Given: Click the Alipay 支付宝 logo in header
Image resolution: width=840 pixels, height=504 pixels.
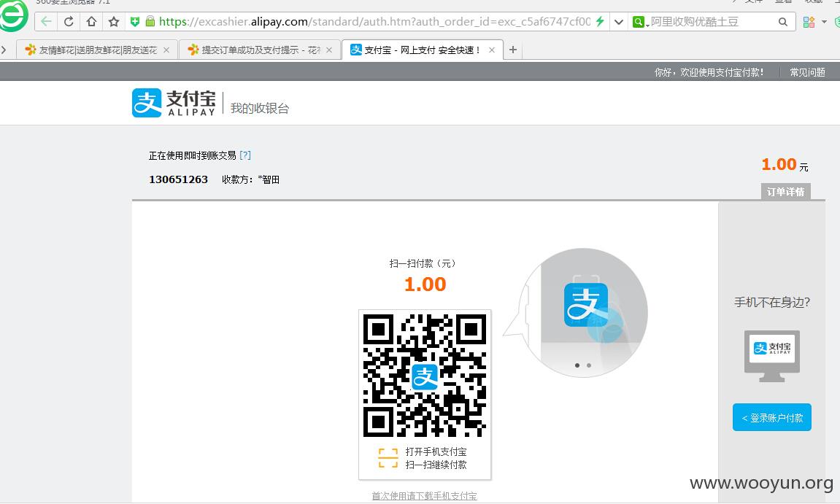Looking at the screenshot, I should pos(174,103).
